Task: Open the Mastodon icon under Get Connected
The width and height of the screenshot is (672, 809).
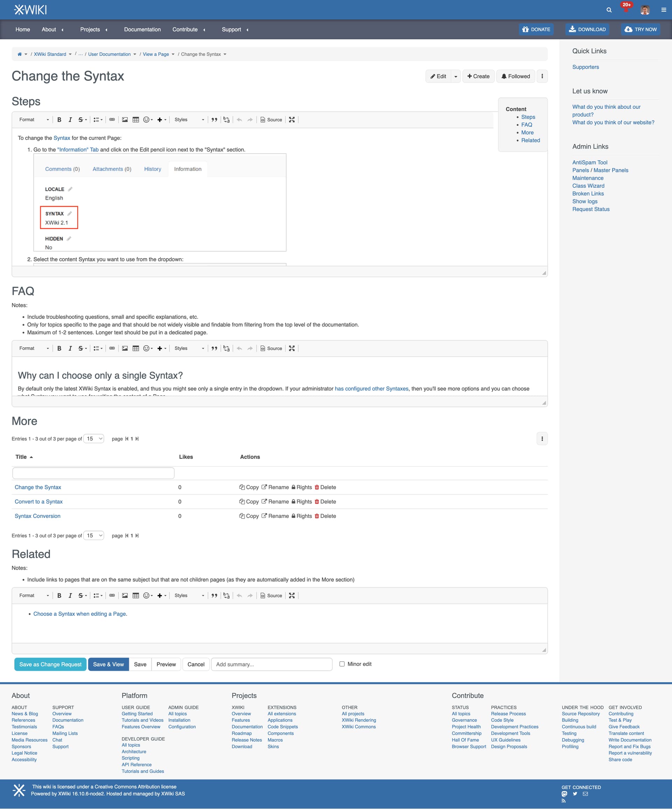Action: (x=565, y=794)
